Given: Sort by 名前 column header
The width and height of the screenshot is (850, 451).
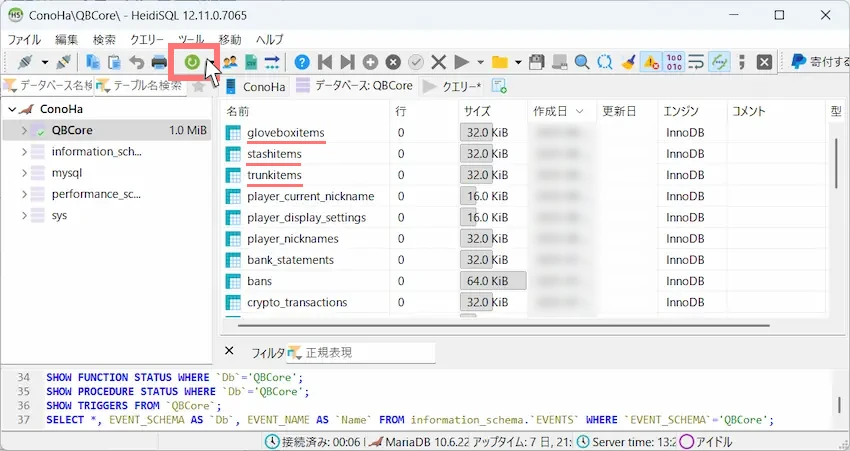Looking at the screenshot, I should pyautogui.click(x=305, y=111).
